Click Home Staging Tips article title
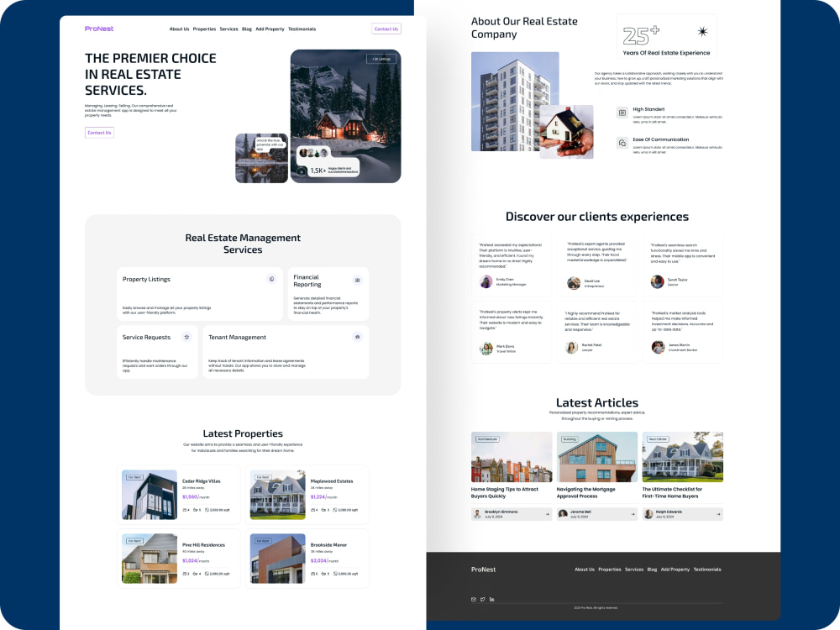Screen dimensions: 840x630 [x=504, y=492]
